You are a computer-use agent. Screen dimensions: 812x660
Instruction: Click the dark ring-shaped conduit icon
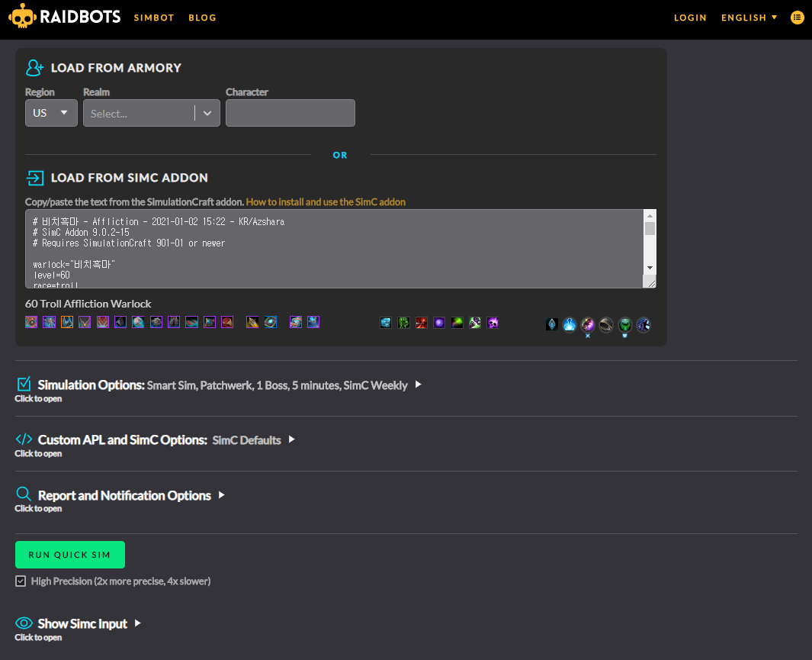[606, 325]
